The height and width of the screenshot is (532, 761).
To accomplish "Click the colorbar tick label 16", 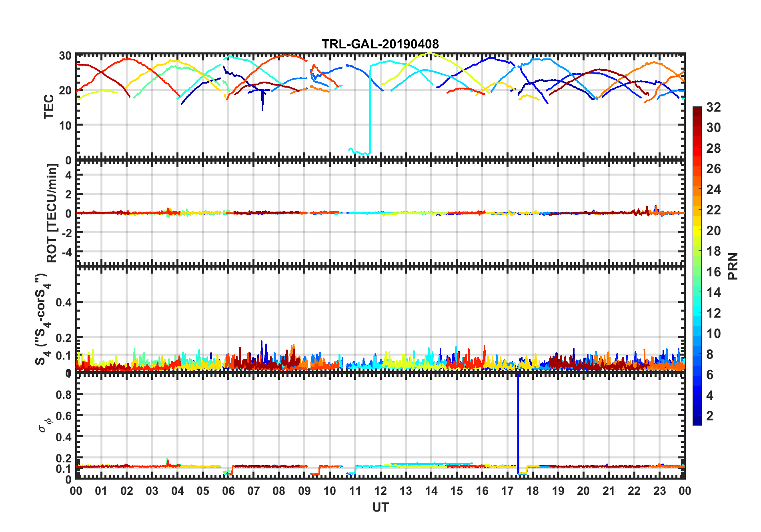I will pos(713,272).
